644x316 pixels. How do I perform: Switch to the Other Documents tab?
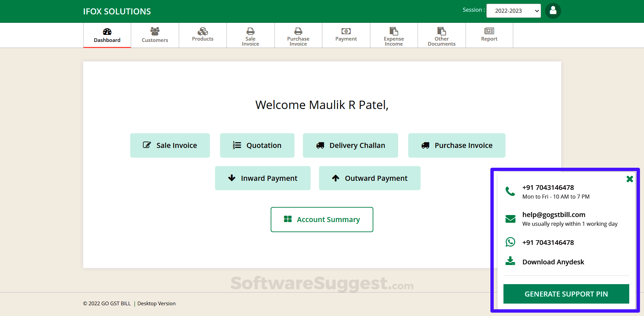pyautogui.click(x=441, y=35)
